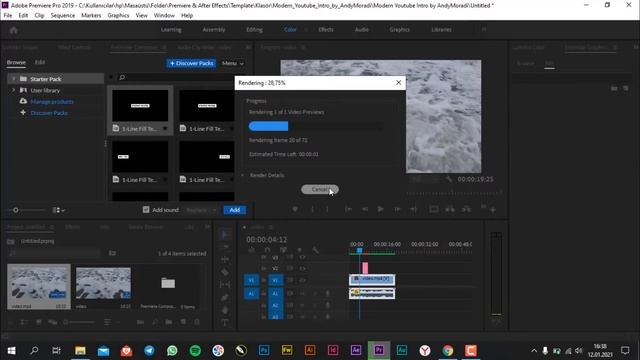Click the Home icon in the workspace bar
The width and height of the screenshot is (640, 360).
pos(13,30)
